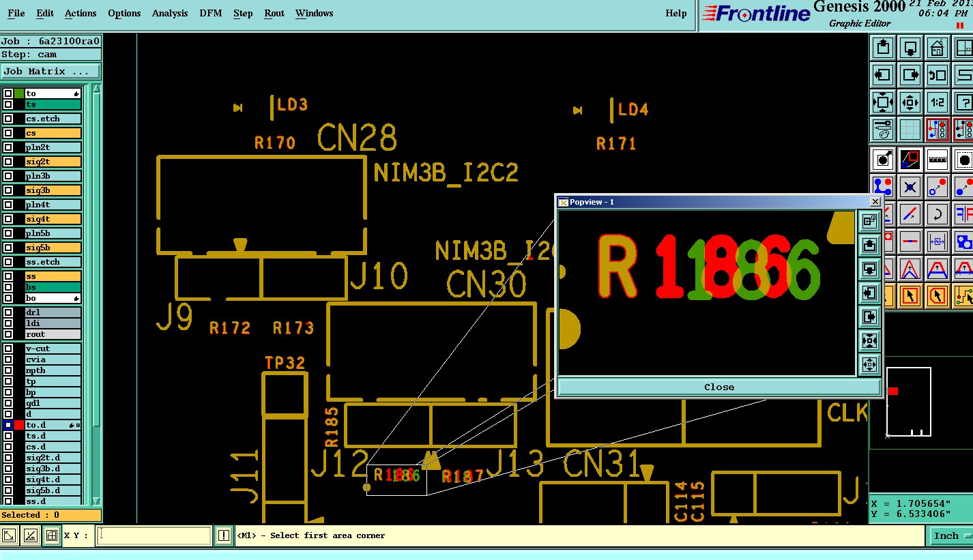Click the grid snap icon in bottom bar
973x560 pixels.
coord(52,535)
